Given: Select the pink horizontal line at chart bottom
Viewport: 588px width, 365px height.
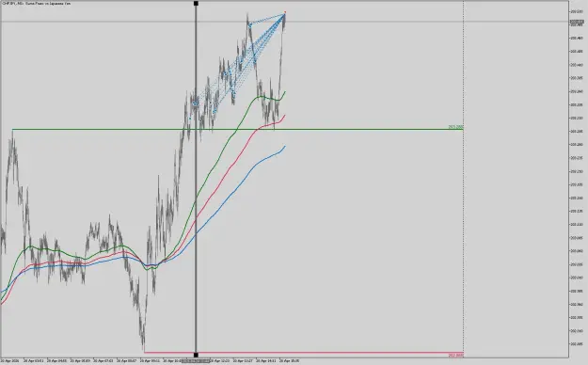Looking at the screenshot, I should coord(304,352).
